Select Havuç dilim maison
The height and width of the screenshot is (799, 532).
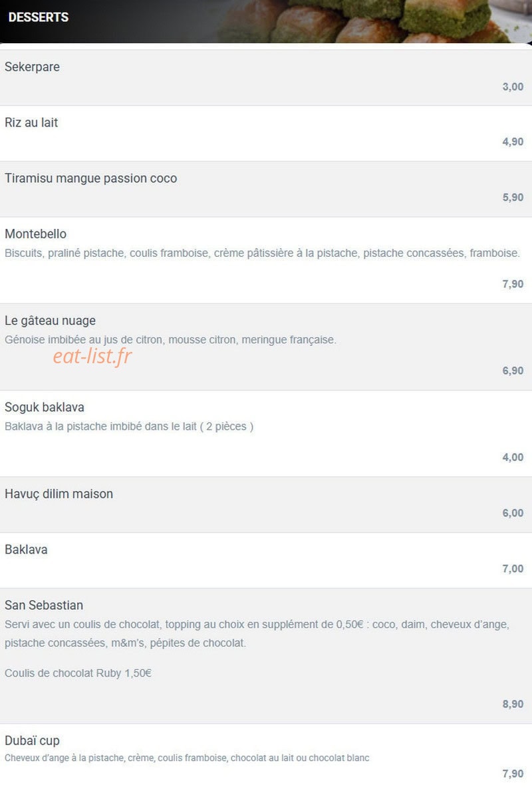pos(266,504)
